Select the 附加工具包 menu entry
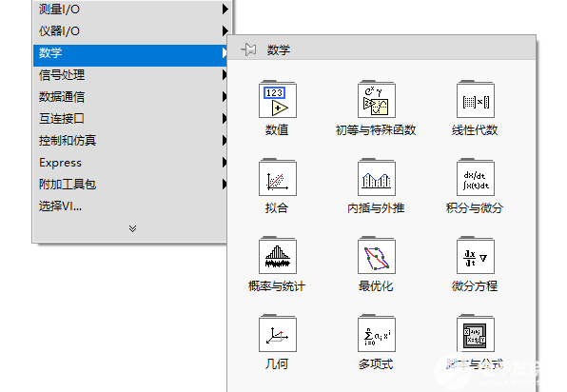 click(130, 184)
